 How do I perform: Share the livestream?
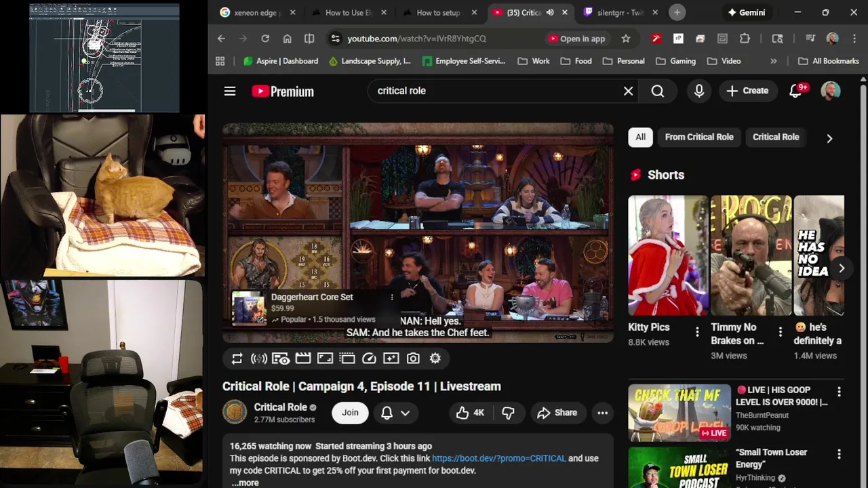coord(557,413)
